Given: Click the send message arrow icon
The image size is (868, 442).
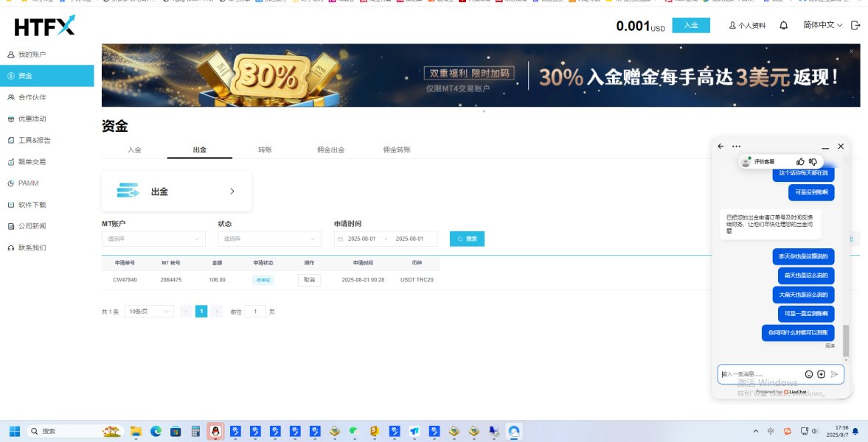Looking at the screenshot, I should [x=834, y=374].
